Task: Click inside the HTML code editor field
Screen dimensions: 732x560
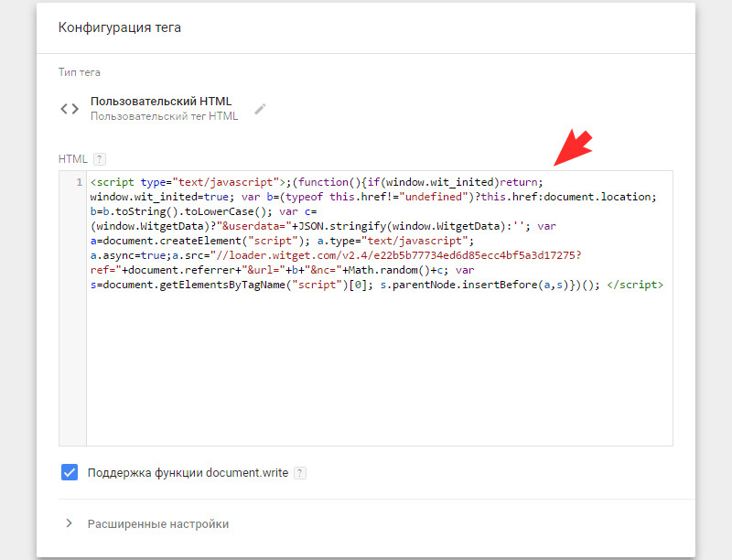Action: (x=379, y=308)
